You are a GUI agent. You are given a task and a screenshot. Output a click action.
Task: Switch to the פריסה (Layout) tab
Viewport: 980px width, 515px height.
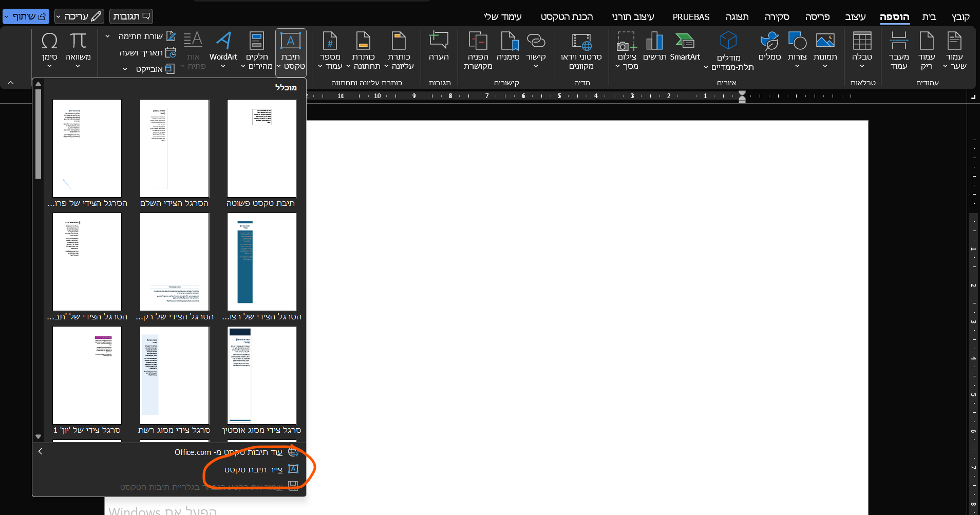(x=817, y=17)
